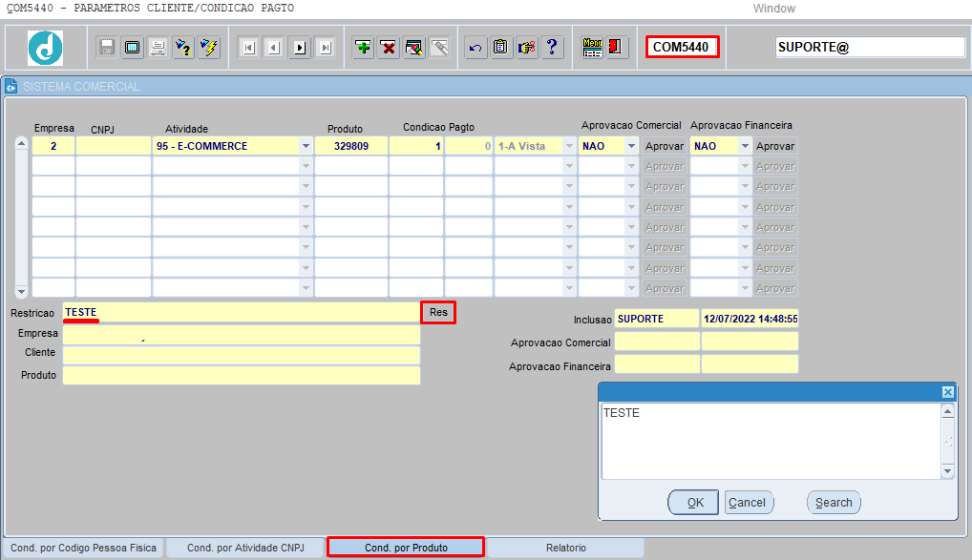Go to first record arrow icon
Viewport: 972px width, 560px height.
(248, 48)
